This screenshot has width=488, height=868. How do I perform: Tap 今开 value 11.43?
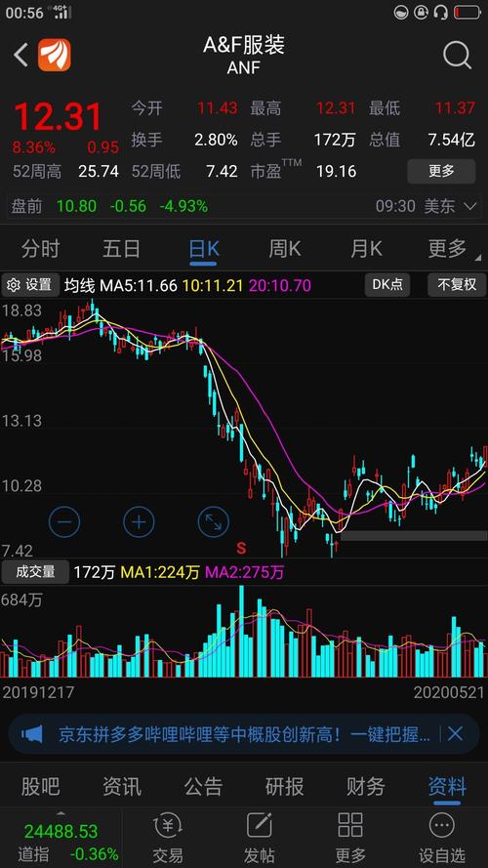tap(218, 108)
